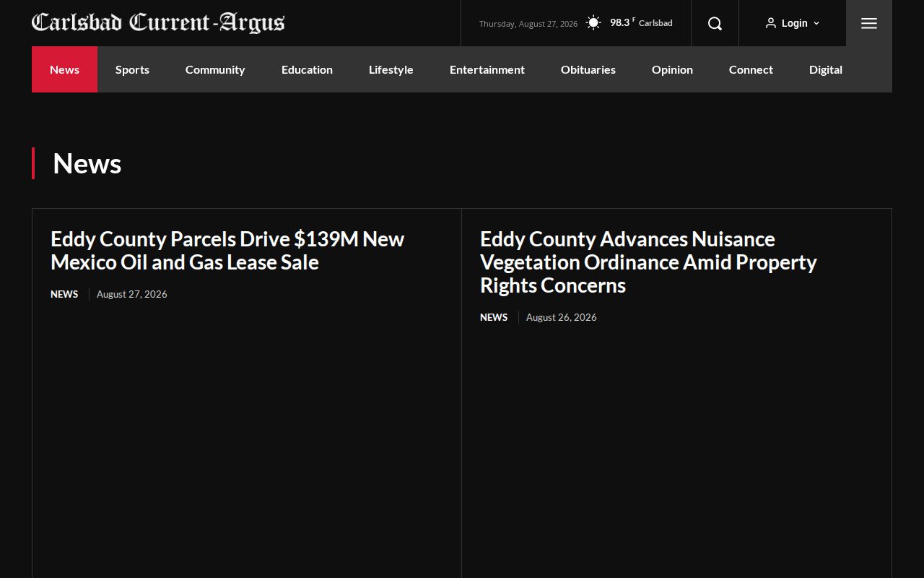Click the 98.3 F temperature reading
Viewport: 924px width, 578px height.
(x=622, y=22)
